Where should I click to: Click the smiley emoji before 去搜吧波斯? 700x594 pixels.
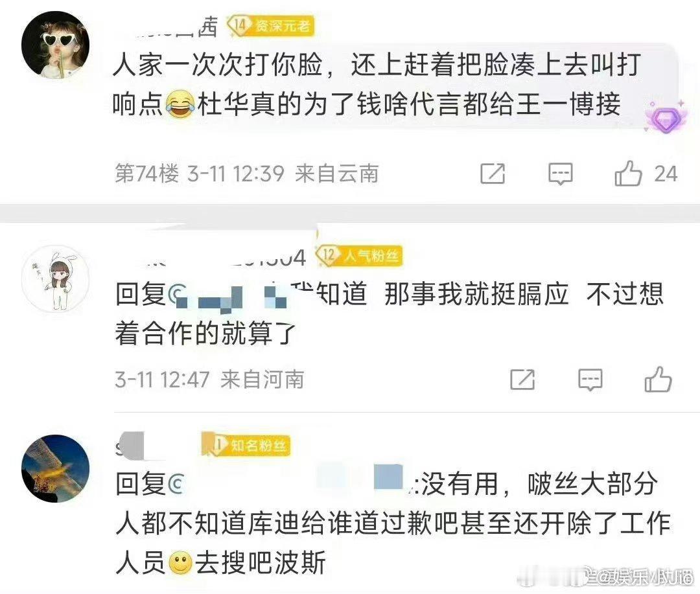coord(180,563)
